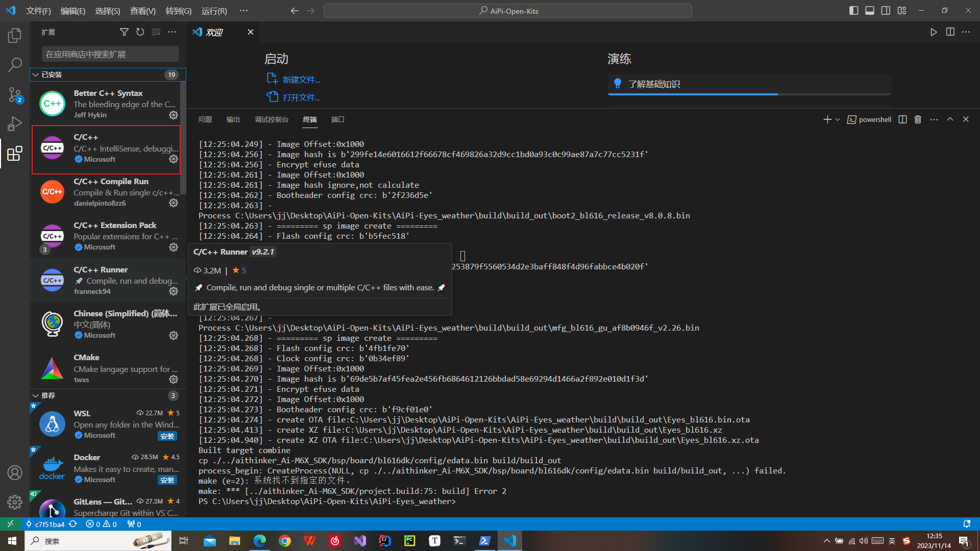Open the 编辑(E) menu
Screen dimensions: 980x551
pyautogui.click(x=73, y=11)
